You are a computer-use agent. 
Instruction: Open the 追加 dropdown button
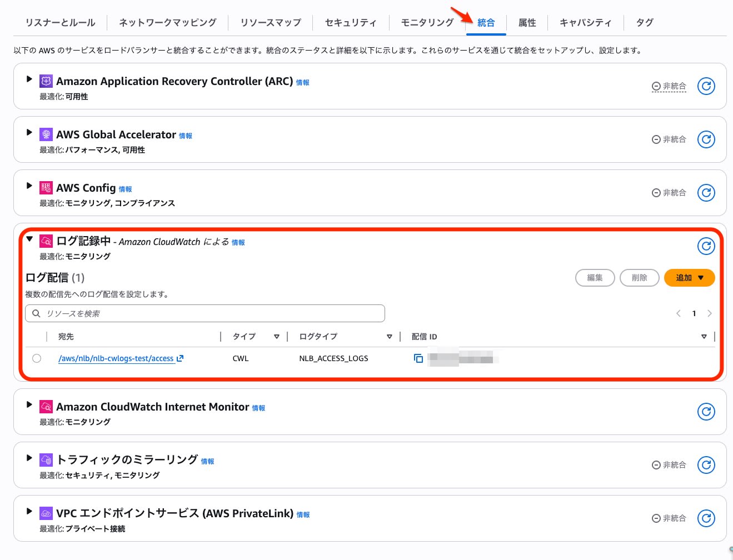(689, 278)
